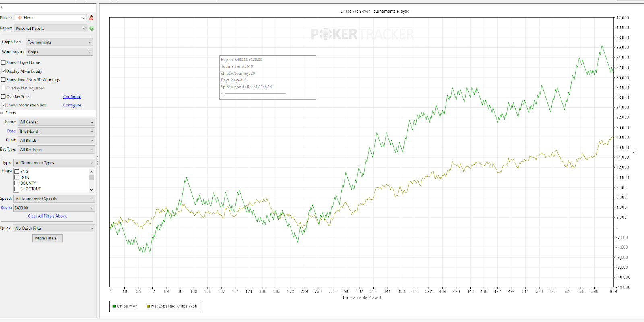Click the graph information box showing Buy-In details
Viewport: 644px width, 322px height.
point(268,77)
